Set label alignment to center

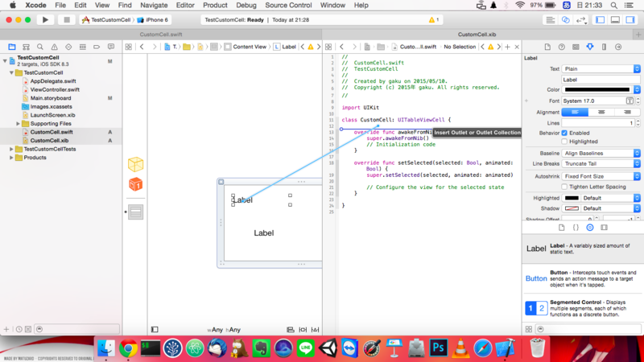click(x=601, y=112)
